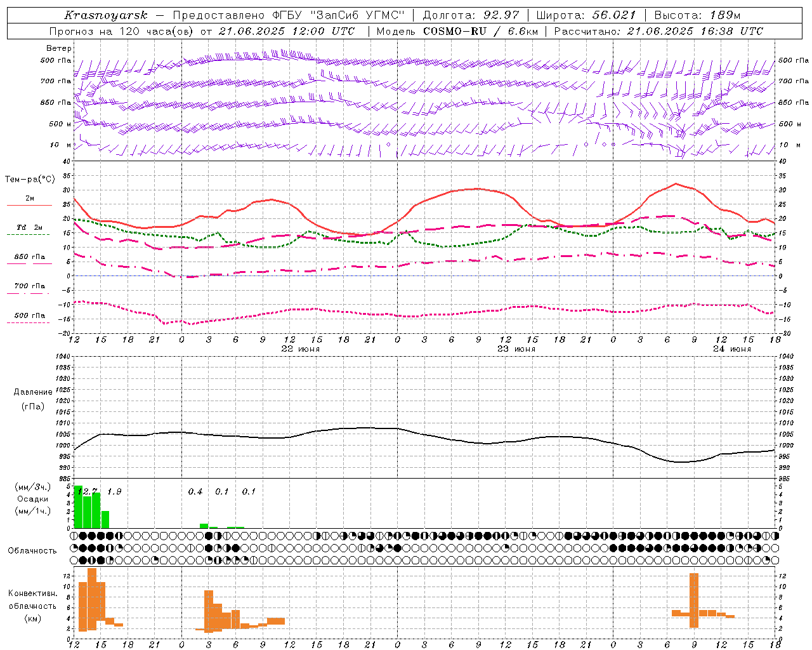The height and width of the screenshot is (650, 812).
Task: Click the '24 июня' date marker
Action: coord(731,349)
